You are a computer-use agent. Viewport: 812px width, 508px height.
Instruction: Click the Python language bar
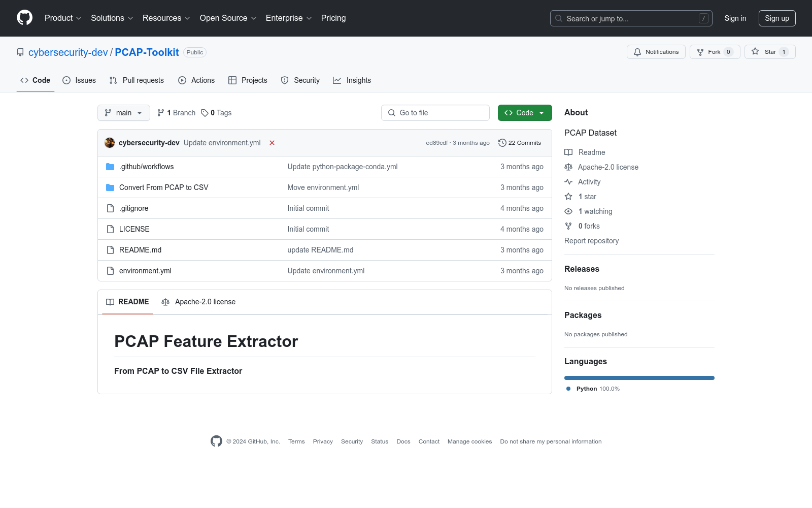click(639, 378)
